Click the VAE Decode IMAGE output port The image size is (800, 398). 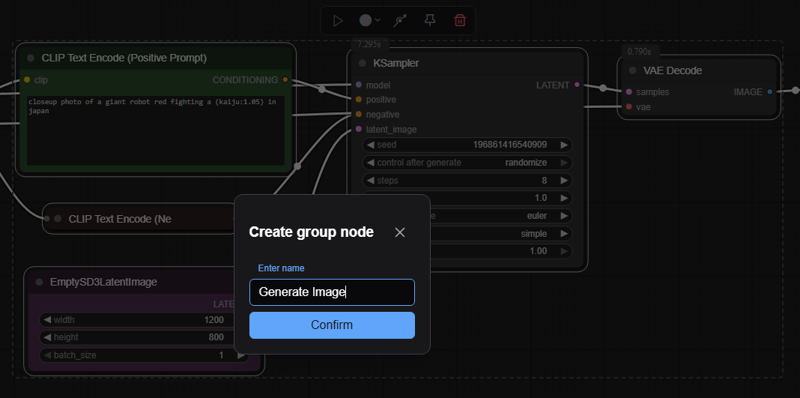click(x=770, y=92)
